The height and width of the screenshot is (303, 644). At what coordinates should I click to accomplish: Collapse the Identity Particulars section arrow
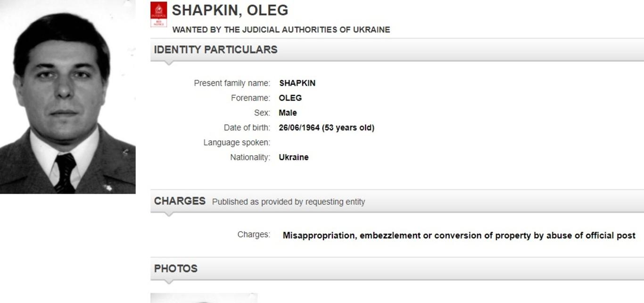click(169, 63)
